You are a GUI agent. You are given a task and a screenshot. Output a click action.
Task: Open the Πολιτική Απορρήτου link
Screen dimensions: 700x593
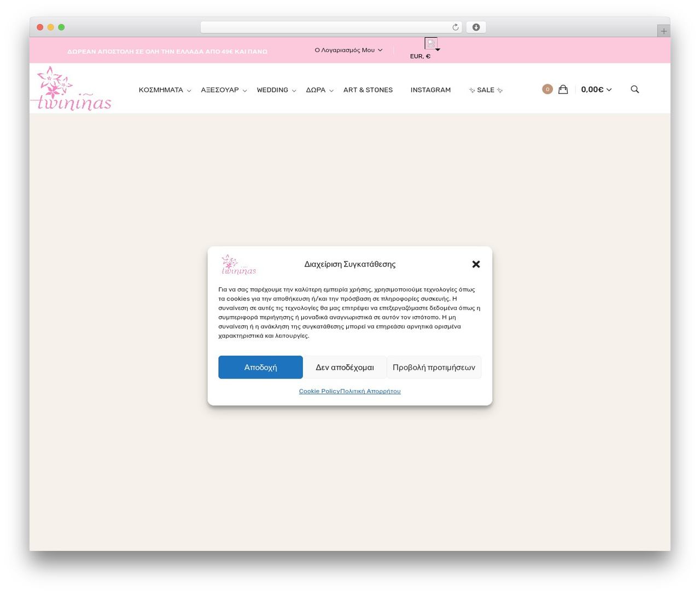coord(370,391)
